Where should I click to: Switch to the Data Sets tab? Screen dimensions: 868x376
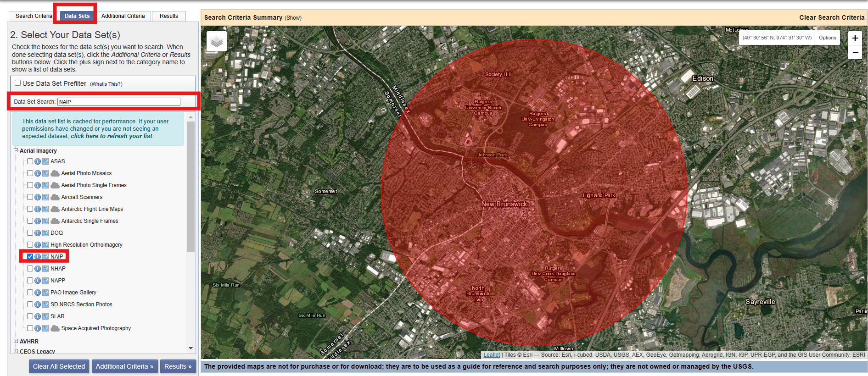coord(77,16)
